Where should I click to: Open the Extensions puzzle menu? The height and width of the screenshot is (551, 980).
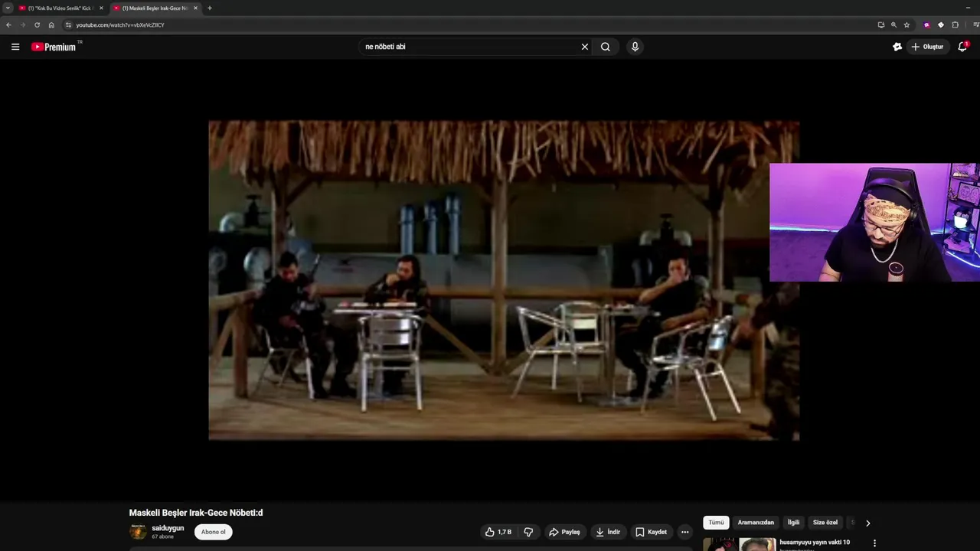[x=955, y=24]
